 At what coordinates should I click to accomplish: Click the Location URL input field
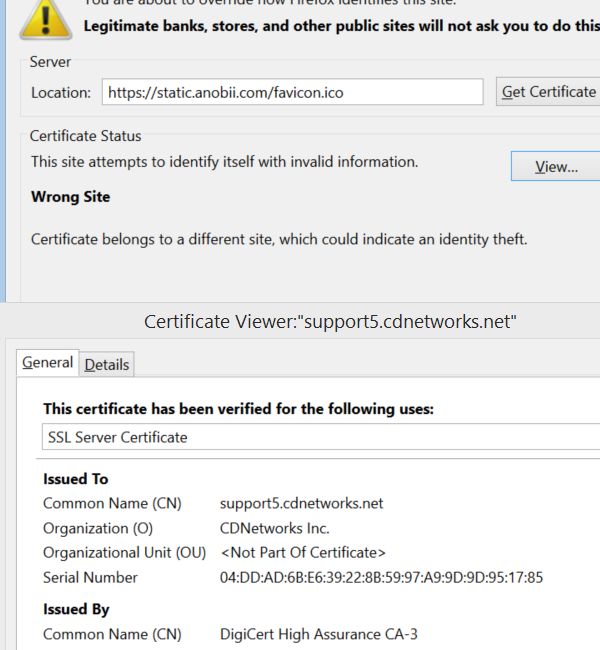coord(292,92)
